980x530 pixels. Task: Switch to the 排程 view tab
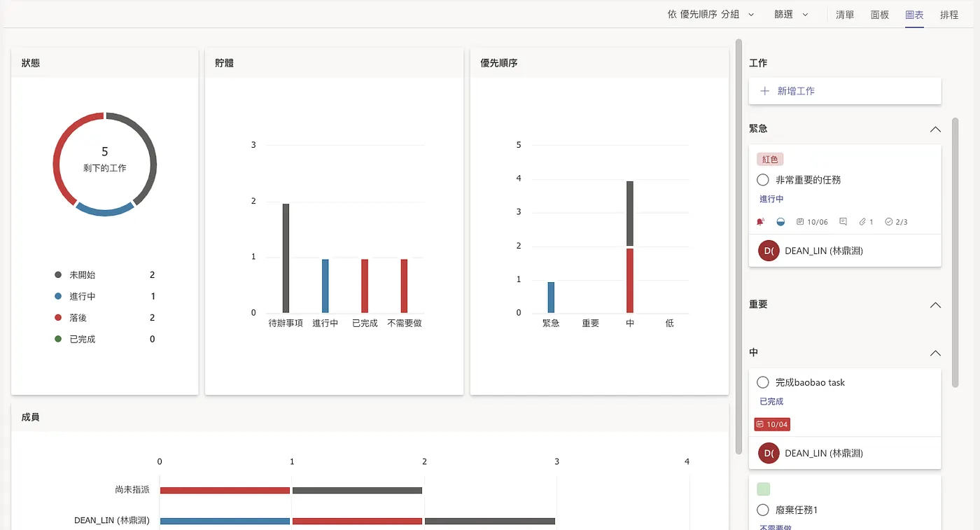pos(949,15)
